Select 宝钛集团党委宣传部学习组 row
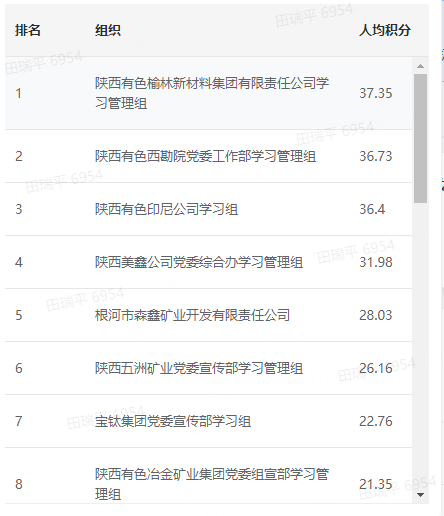444x516 pixels. click(209, 421)
